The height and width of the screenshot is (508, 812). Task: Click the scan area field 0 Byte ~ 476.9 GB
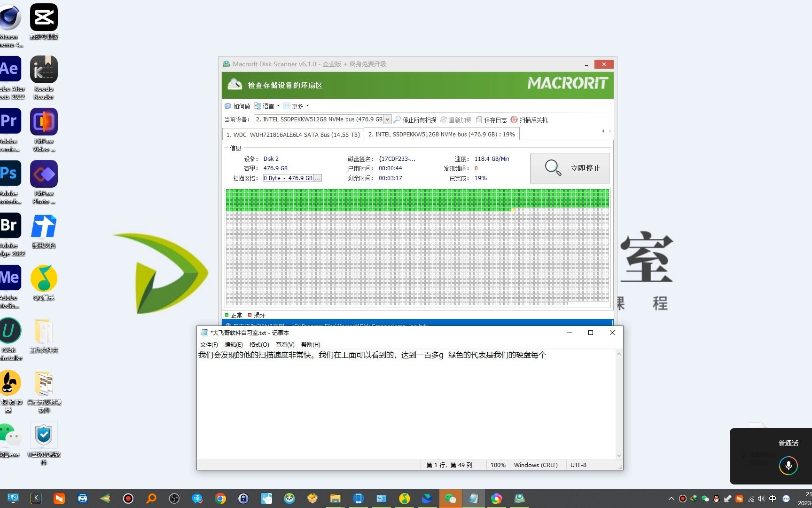[288, 178]
